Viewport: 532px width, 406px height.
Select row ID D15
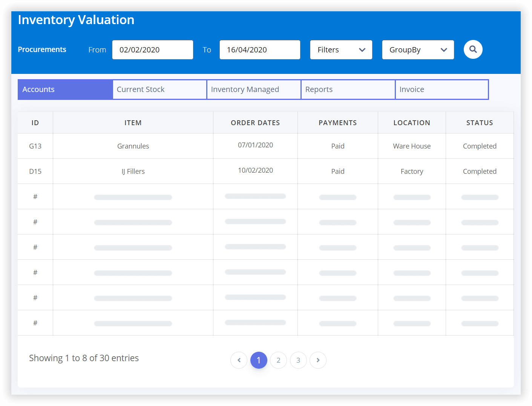click(x=35, y=171)
